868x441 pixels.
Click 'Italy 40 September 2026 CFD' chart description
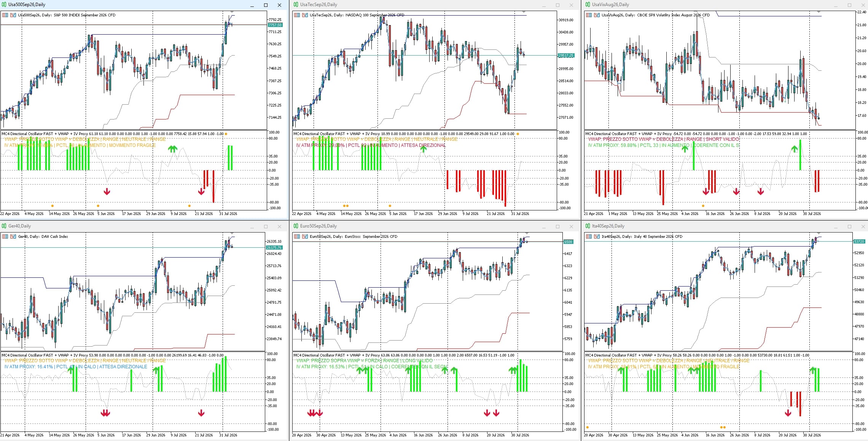pos(658,237)
